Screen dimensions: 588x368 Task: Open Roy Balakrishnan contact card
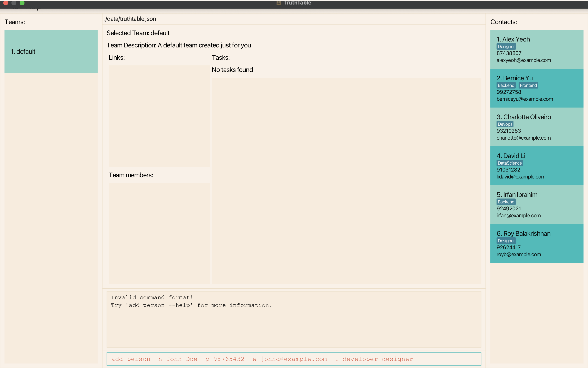[537, 243]
